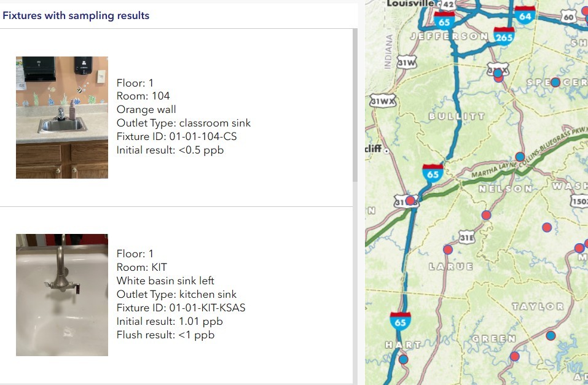
Task: Click the US 31E route shield
Action: coord(467,238)
